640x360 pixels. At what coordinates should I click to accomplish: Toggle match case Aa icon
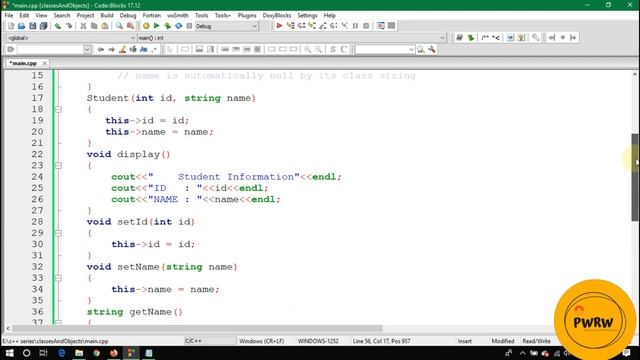point(144,49)
